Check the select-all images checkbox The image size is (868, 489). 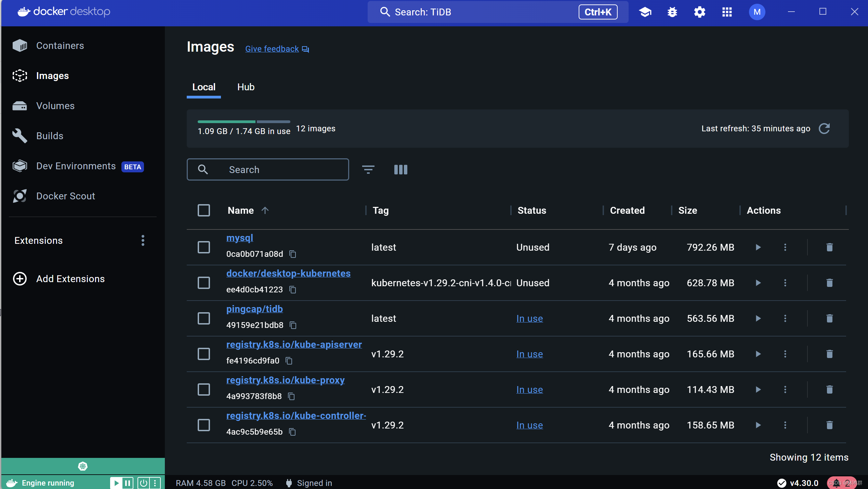coord(203,210)
